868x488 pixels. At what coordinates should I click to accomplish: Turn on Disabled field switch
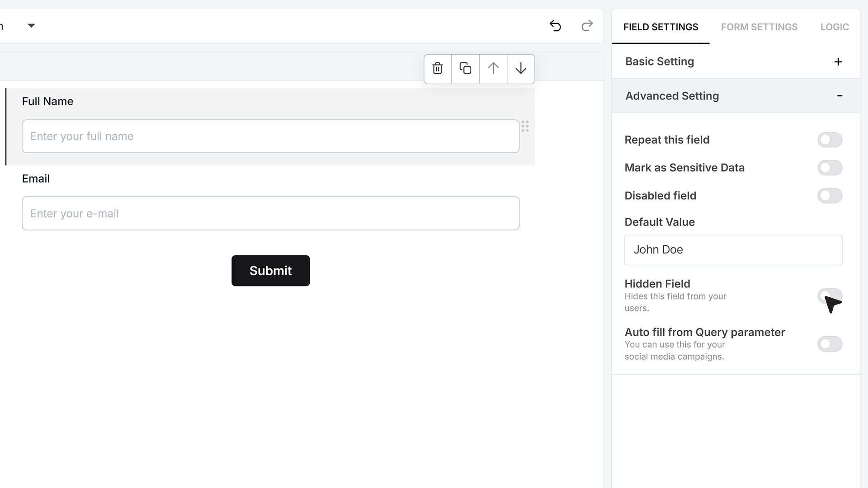(830, 196)
